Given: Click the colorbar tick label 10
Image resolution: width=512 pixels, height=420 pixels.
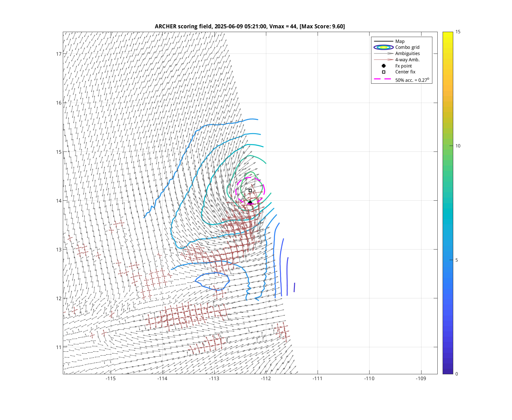Looking at the screenshot, I should click(x=458, y=146).
